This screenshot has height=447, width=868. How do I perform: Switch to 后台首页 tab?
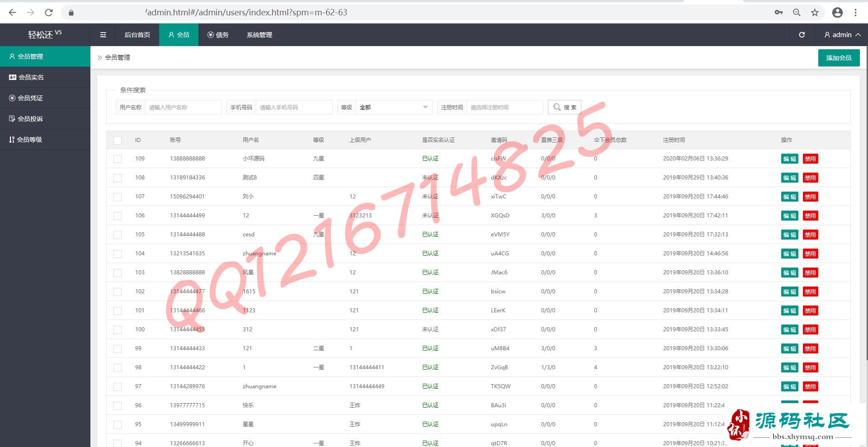[137, 35]
